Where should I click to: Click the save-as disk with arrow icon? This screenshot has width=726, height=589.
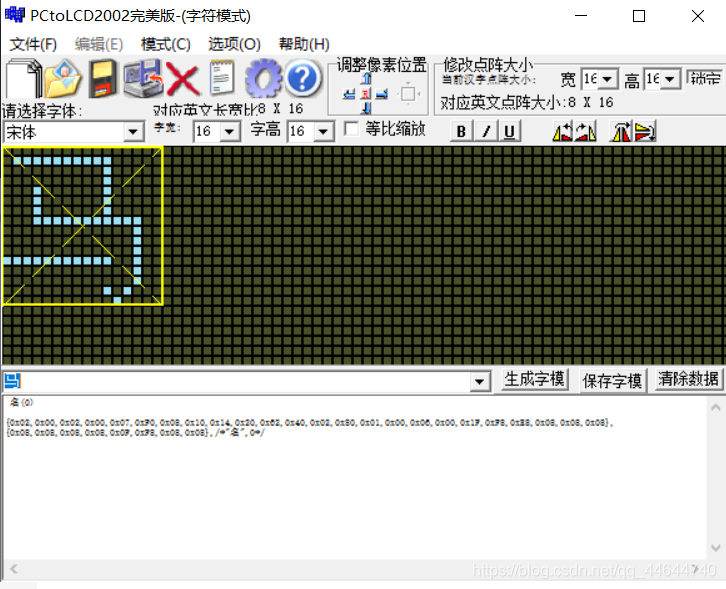[143, 78]
